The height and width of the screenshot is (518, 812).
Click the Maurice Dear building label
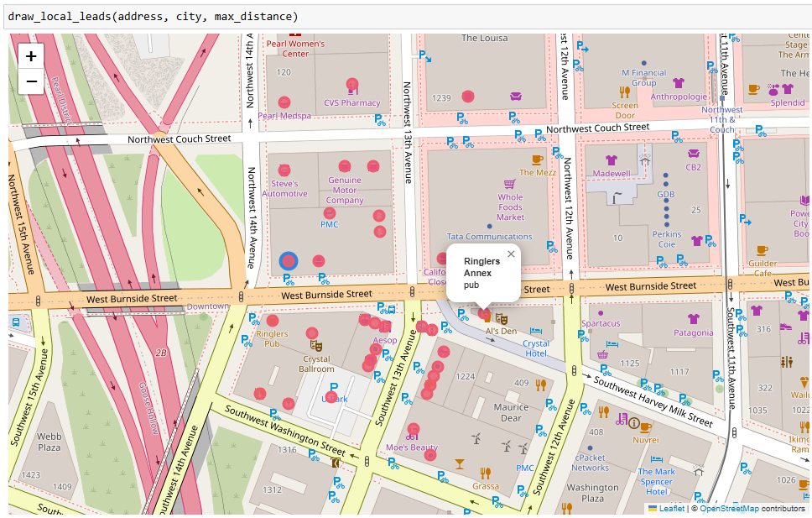click(x=511, y=413)
